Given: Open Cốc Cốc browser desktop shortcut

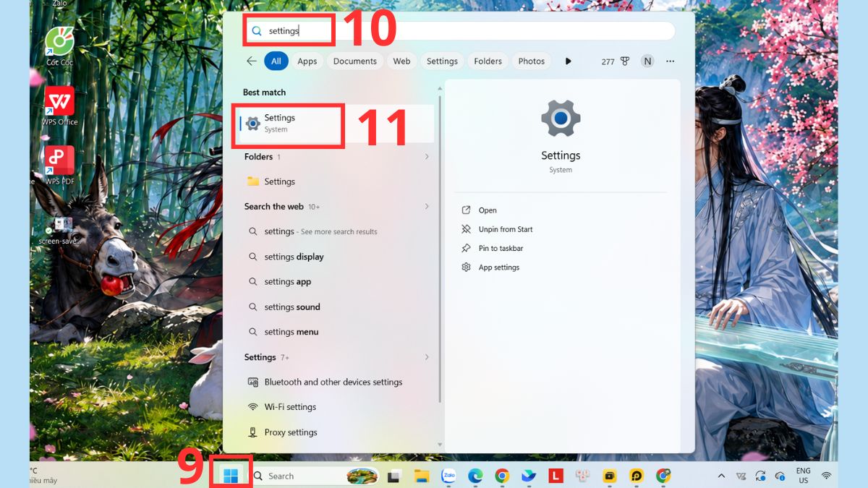Looking at the screenshot, I should tap(61, 46).
